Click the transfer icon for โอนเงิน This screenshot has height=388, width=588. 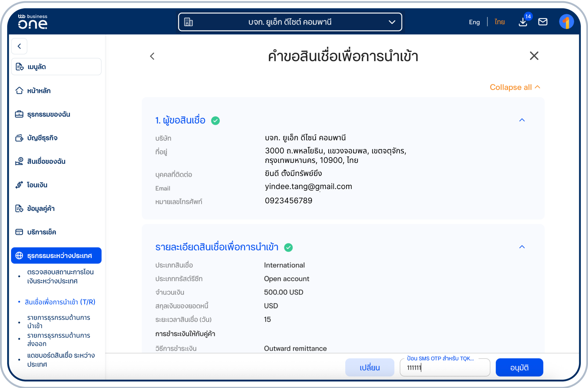pyautogui.click(x=19, y=185)
